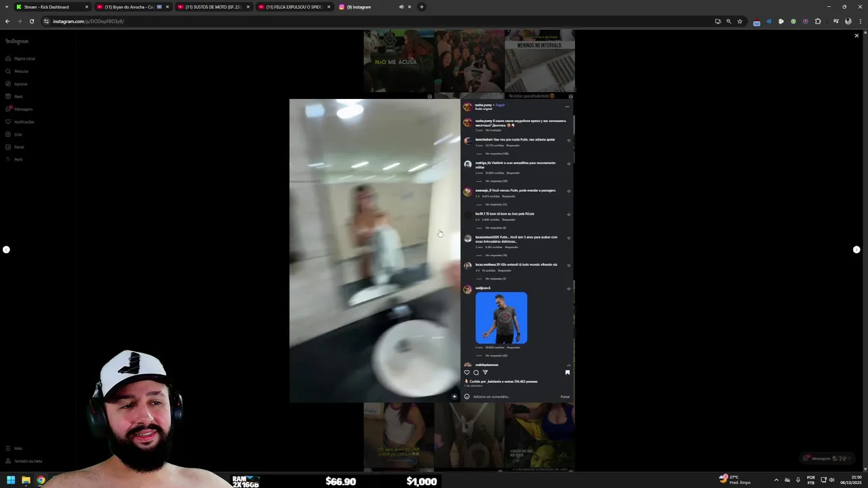Like the leoschubert comment
Viewport: 868px width, 488px height.
[x=568, y=140]
